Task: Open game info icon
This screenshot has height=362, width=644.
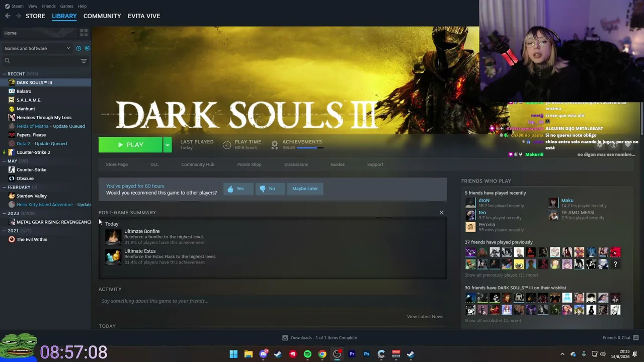Action: [x=614, y=145]
